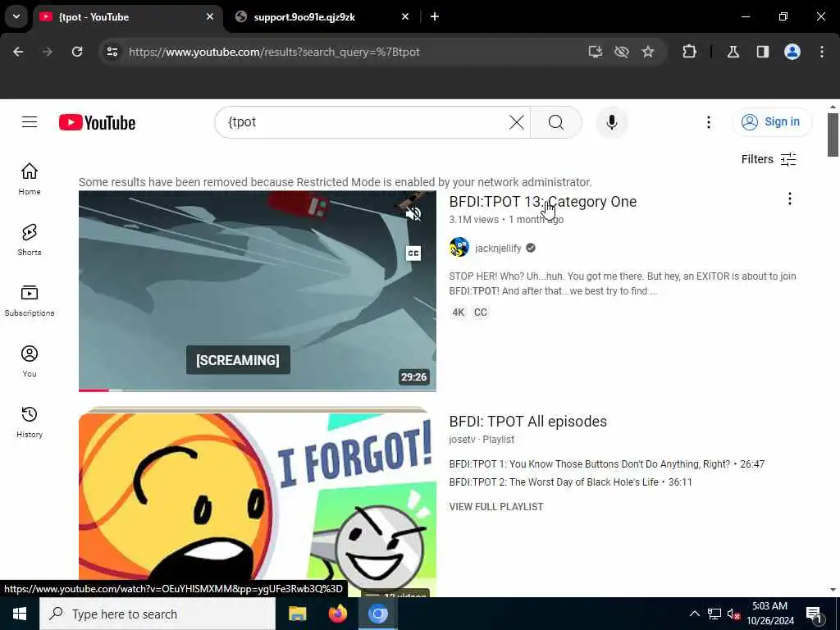Open the notification center icon
The image size is (840, 630).
point(814,614)
